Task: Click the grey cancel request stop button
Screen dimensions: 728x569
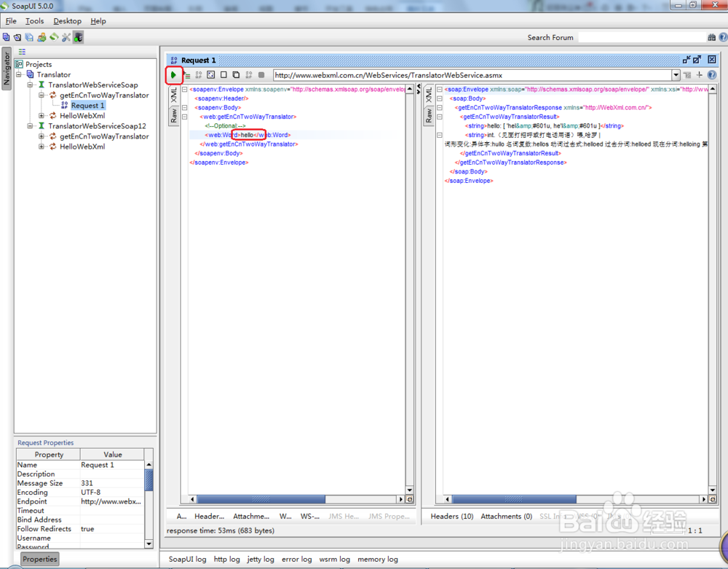Action: [x=261, y=75]
